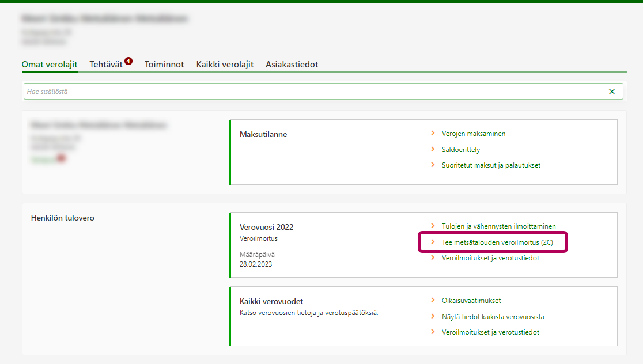
Task: Open the Asiakastiedot tab
Action: [x=292, y=65]
